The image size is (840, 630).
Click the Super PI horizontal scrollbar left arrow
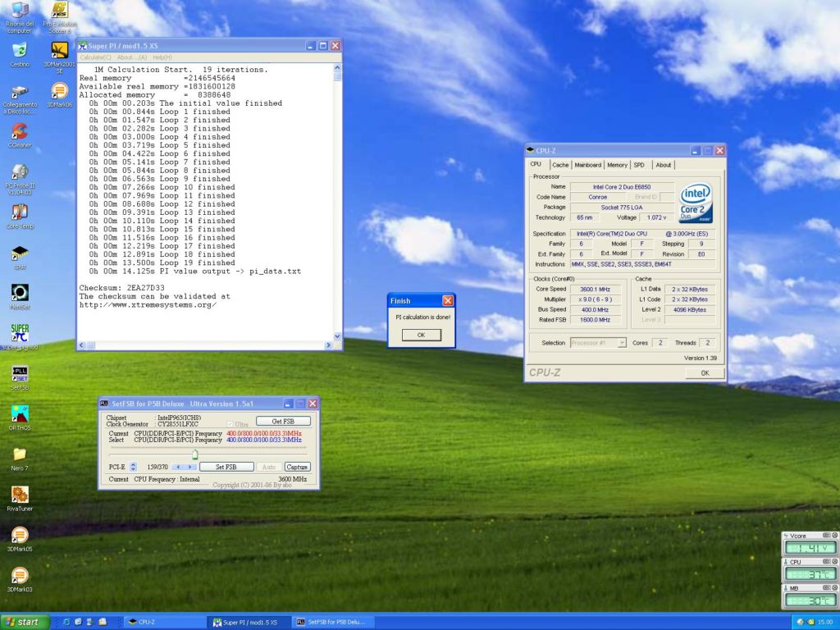(81, 345)
